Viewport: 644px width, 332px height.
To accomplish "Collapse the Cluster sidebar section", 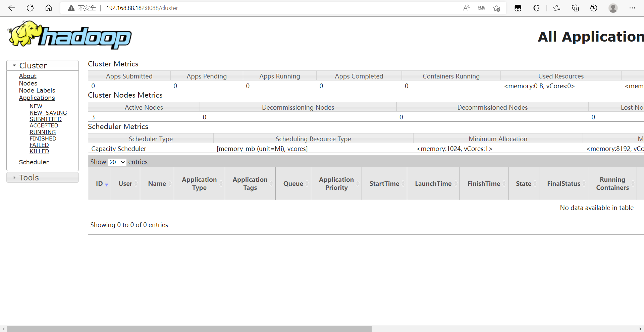I will (43, 65).
